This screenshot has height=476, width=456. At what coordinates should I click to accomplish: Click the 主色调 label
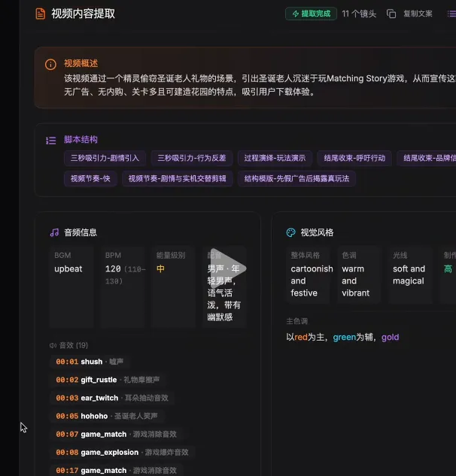[x=296, y=321]
